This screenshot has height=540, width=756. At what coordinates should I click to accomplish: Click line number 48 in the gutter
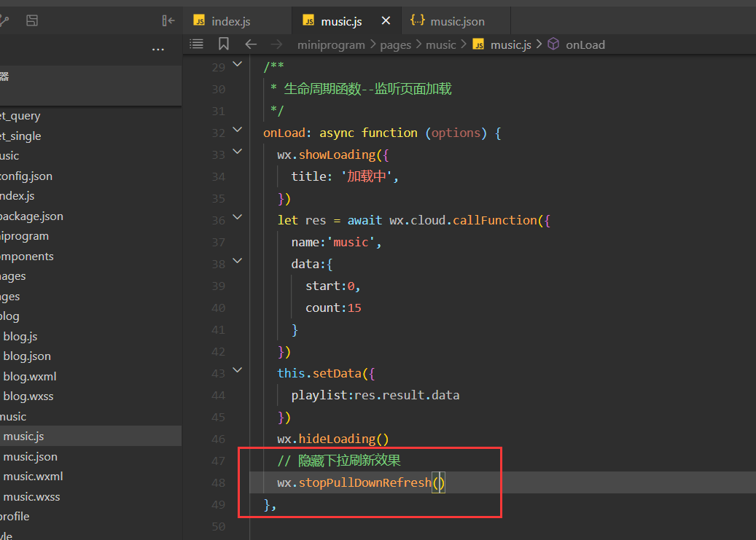coord(219,483)
